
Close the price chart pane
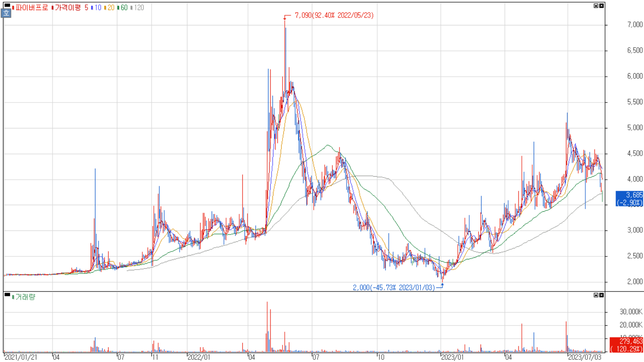click(602, 6)
